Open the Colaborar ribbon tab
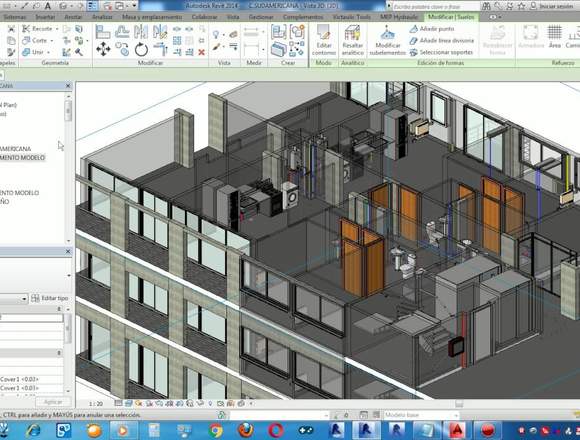 click(x=205, y=17)
